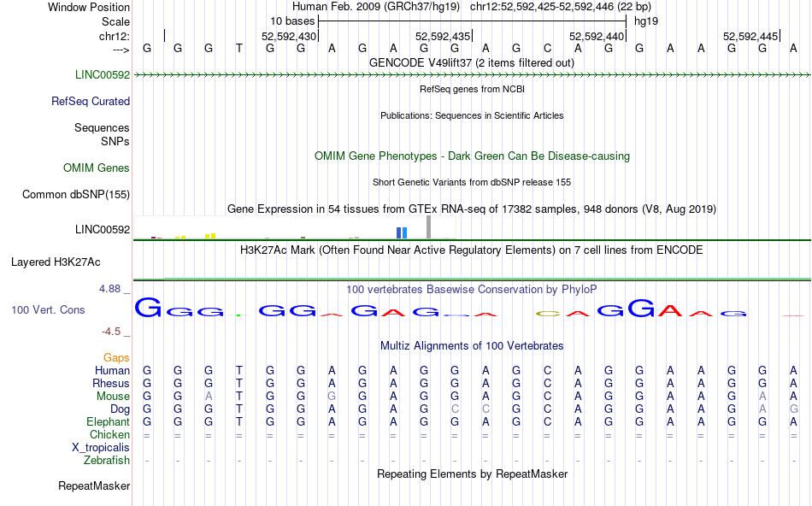The image size is (812, 506).
Task: Click the blue bars in GTEx expression chart
Action: pos(402,232)
